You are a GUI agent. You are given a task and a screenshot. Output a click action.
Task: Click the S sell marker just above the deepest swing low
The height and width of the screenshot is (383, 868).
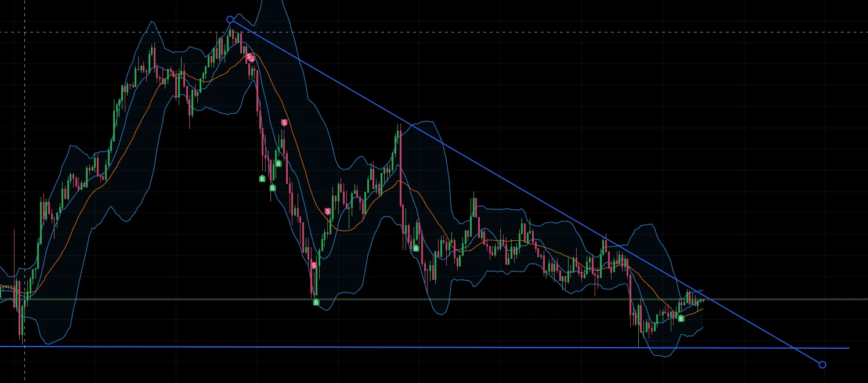click(314, 265)
